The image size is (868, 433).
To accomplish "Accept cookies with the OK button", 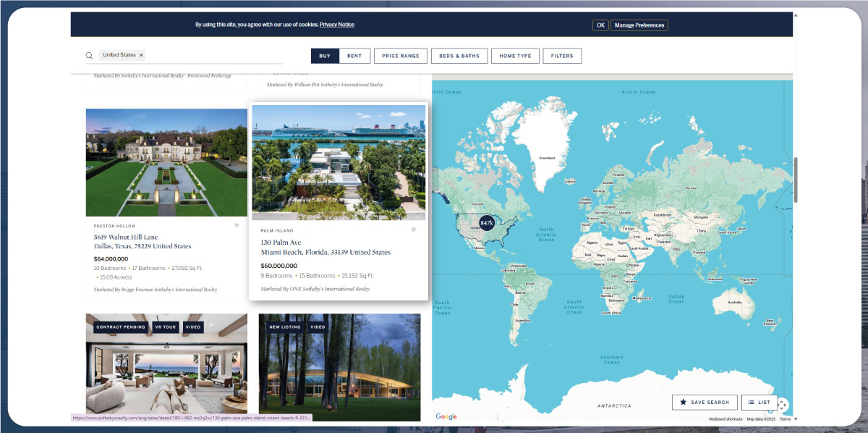I will point(600,25).
